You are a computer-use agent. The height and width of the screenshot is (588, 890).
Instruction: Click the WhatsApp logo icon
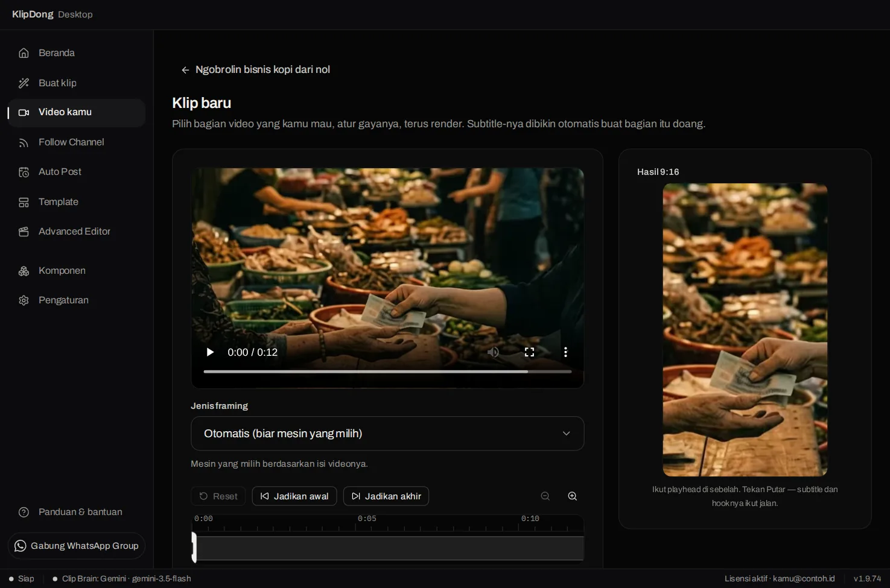click(20, 546)
